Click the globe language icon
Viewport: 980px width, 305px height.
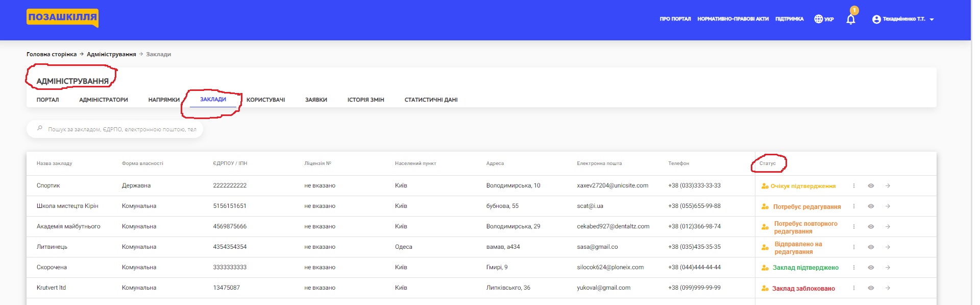point(818,19)
